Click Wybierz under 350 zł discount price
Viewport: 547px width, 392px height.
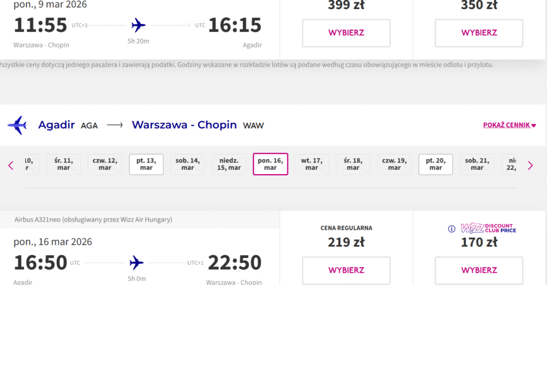[479, 33]
